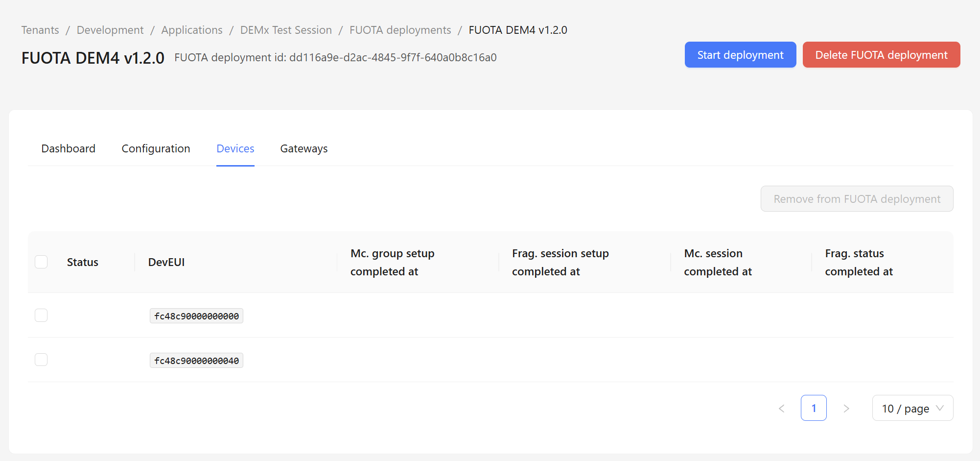980x461 pixels.
Task: Click Frag. status completed at header
Action: (x=859, y=262)
